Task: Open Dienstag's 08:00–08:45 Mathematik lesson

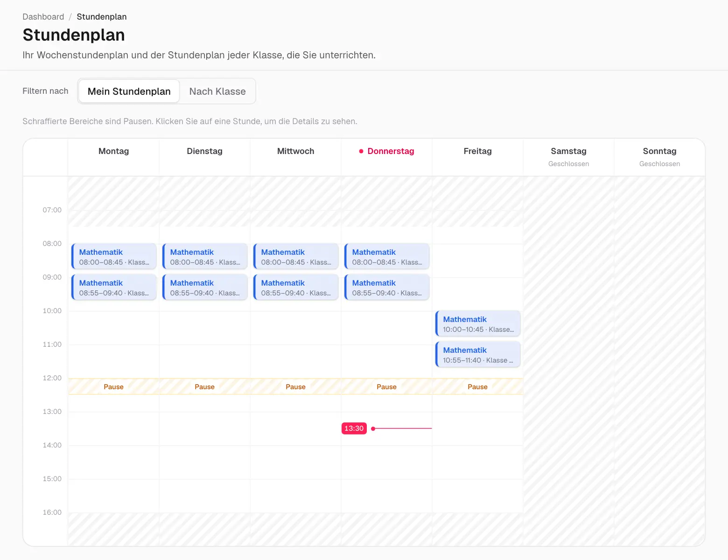Action: [x=205, y=257]
